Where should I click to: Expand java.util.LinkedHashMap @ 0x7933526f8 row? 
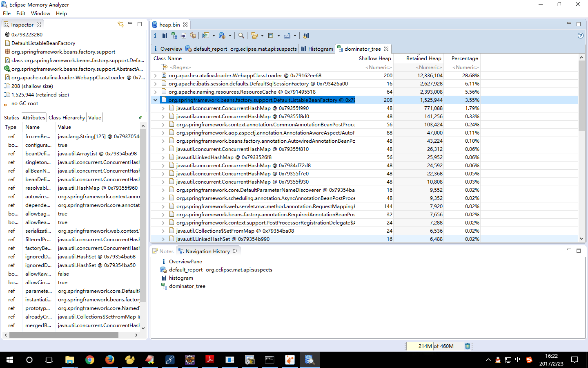pyautogui.click(x=163, y=157)
